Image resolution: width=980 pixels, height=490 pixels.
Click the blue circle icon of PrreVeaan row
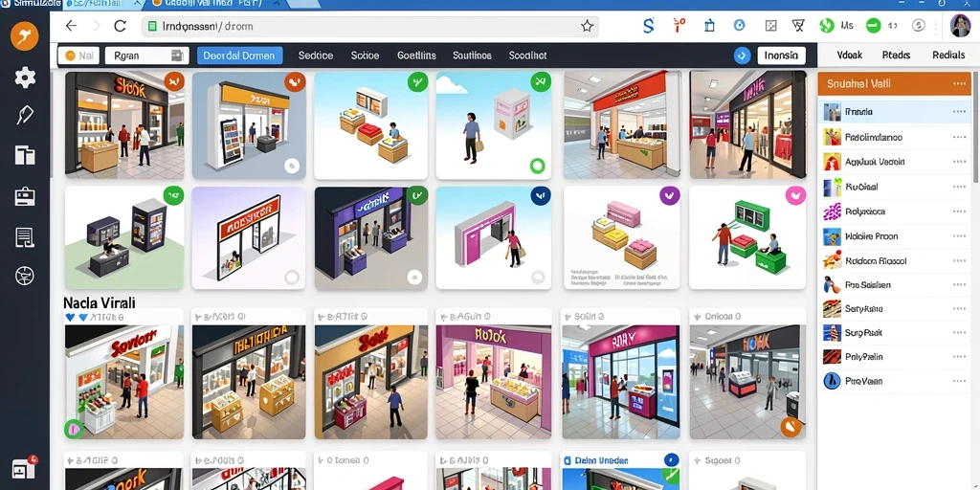832,381
